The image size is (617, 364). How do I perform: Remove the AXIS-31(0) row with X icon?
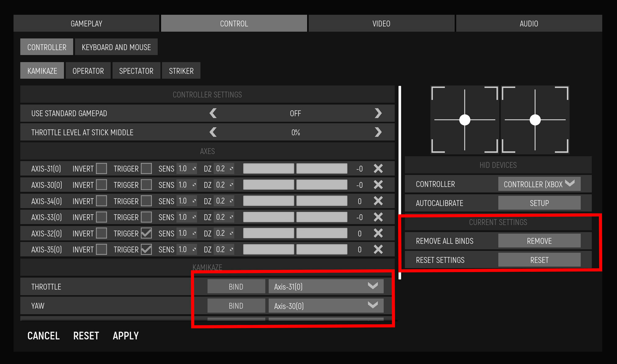click(x=378, y=168)
